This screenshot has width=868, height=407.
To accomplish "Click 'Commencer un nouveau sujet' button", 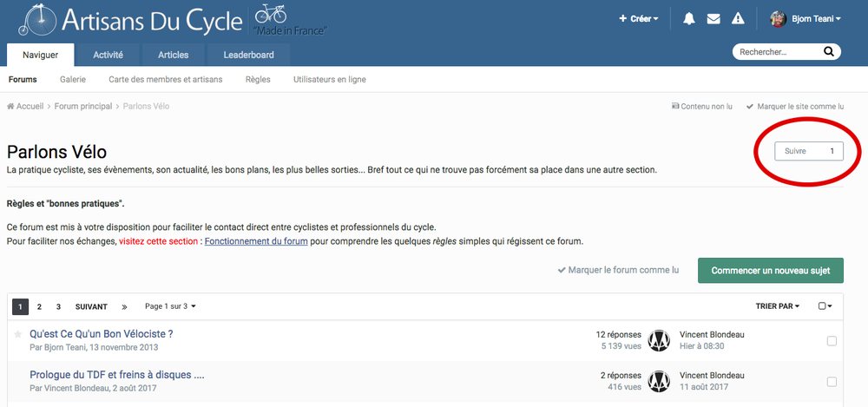I will point(770,270).
